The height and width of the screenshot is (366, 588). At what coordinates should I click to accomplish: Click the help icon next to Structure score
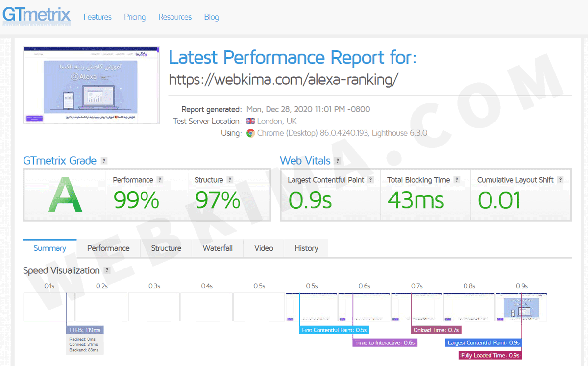point(230,180)
